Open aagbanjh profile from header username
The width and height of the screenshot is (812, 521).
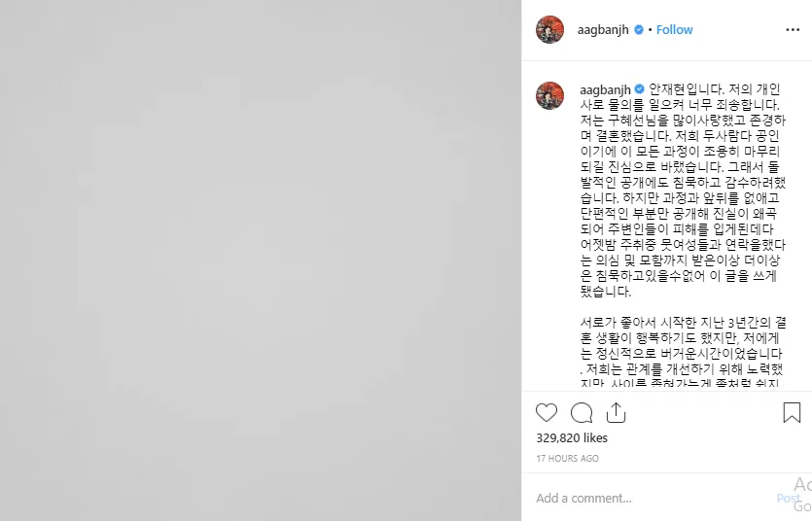603,29
